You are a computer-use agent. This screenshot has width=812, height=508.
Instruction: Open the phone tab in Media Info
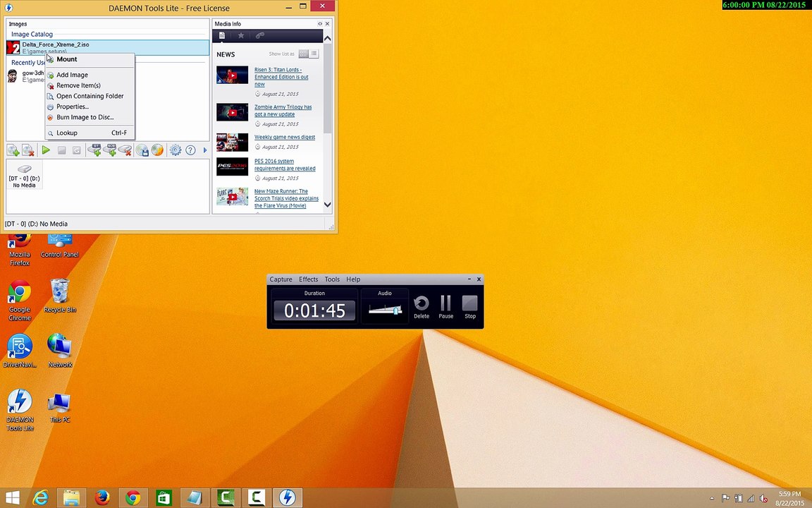click(260, 36)
